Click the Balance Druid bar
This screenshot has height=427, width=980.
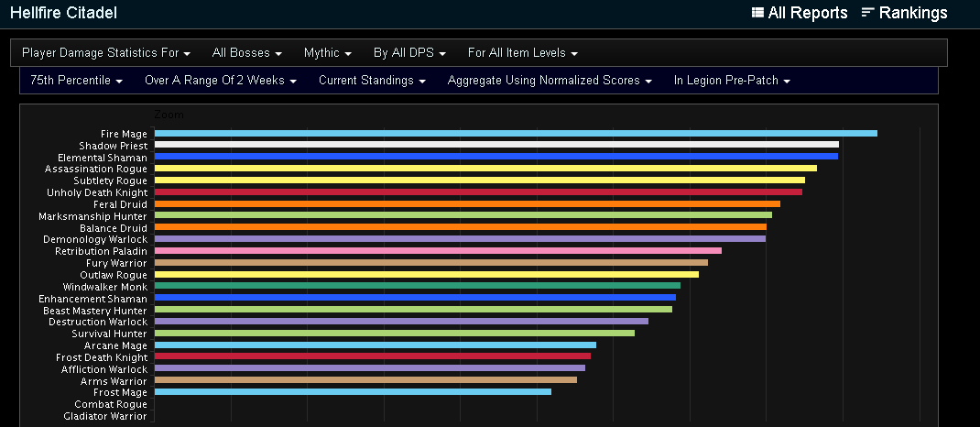pyautogui.click(x=460, y=227)
